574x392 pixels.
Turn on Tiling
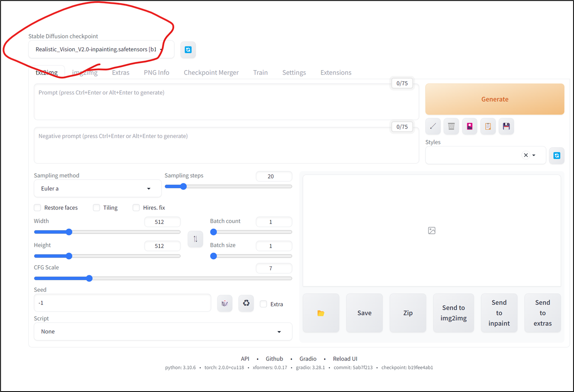[96, 207]
